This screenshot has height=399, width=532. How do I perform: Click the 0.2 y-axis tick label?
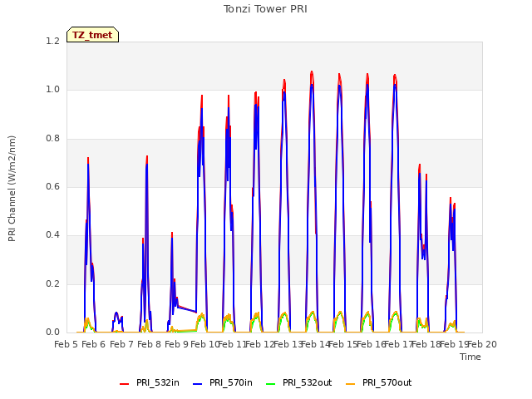click(x=52, y=283)
